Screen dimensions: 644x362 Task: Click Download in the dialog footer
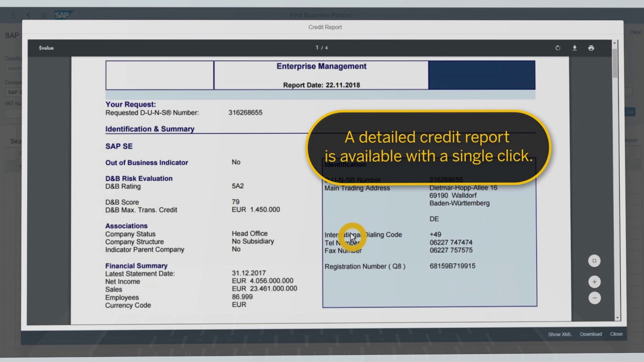pyautogui.click(x=591, y=334)
